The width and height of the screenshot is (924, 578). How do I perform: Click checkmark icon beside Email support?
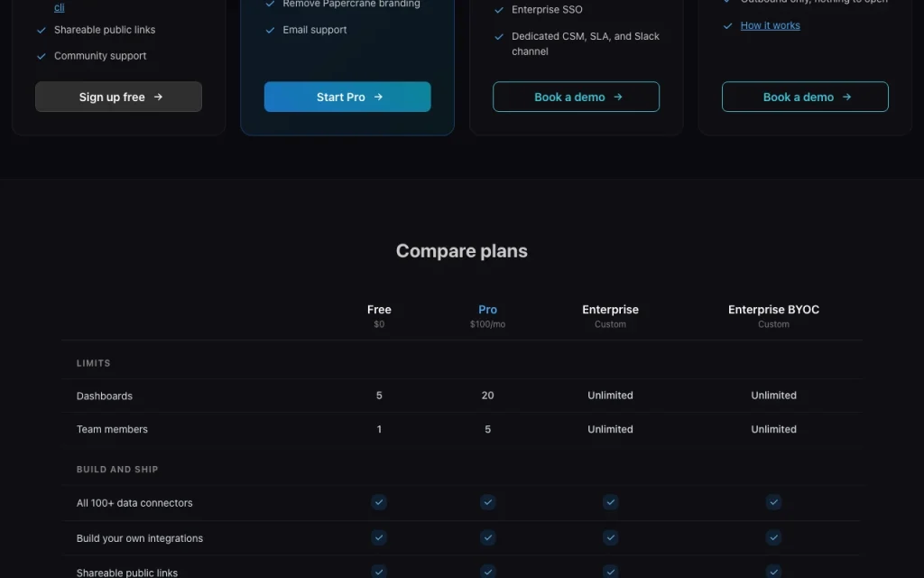point(270,30)
